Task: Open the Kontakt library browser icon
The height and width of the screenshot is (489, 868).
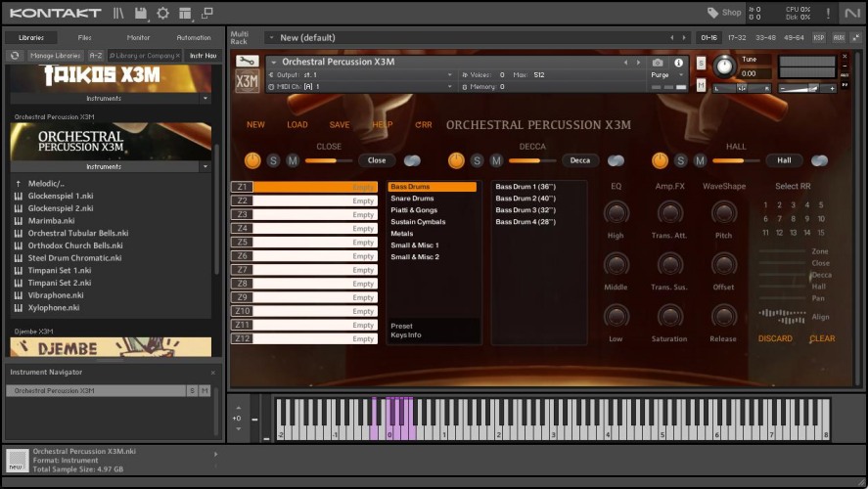Action: 118,13
